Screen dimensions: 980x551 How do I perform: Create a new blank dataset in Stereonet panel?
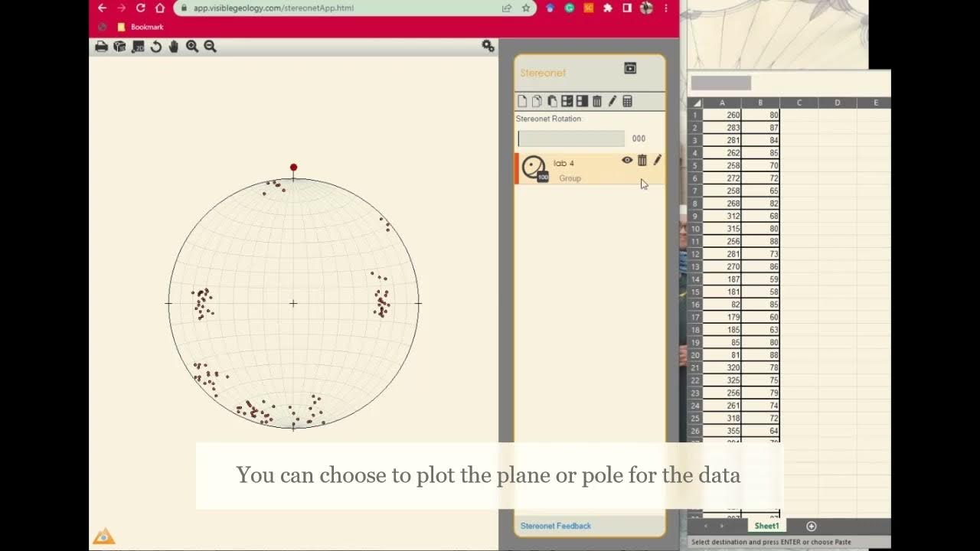(x=522, y=101)
